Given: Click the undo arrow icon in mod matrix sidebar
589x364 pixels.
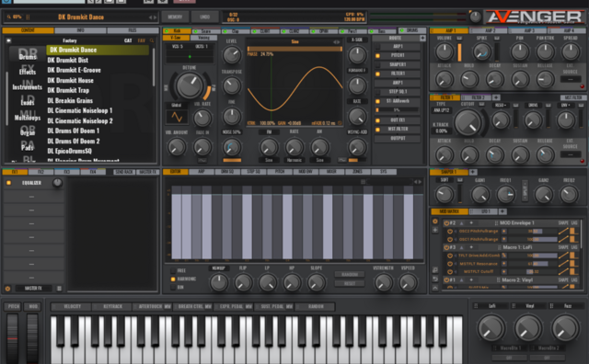Looking at the screenshot, I should click(435, 279).
